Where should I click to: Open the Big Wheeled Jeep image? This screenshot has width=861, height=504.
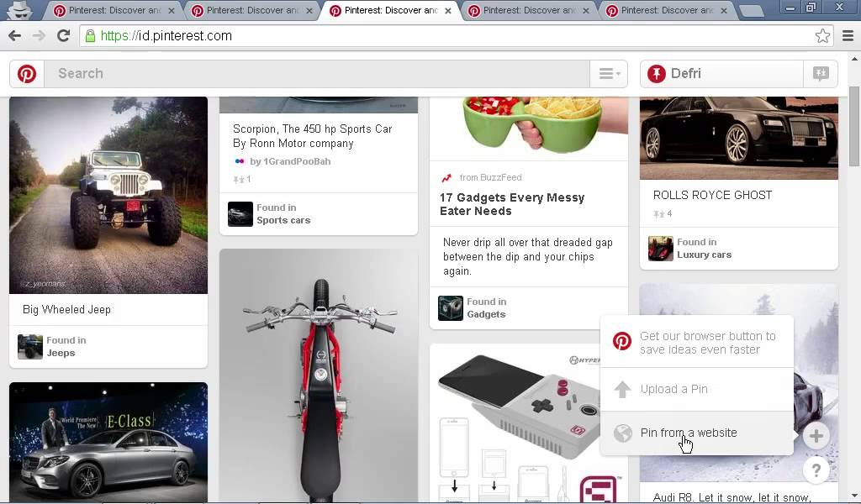(108, 195)
